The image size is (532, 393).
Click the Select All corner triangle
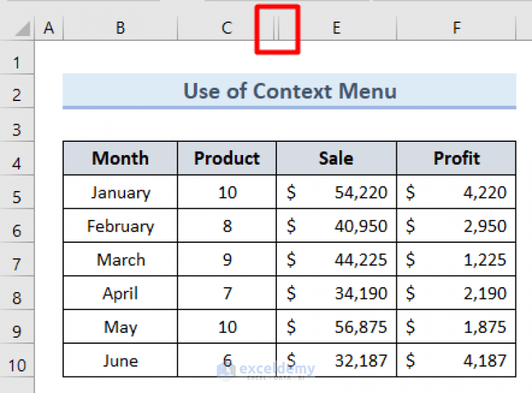coord(22,28)
